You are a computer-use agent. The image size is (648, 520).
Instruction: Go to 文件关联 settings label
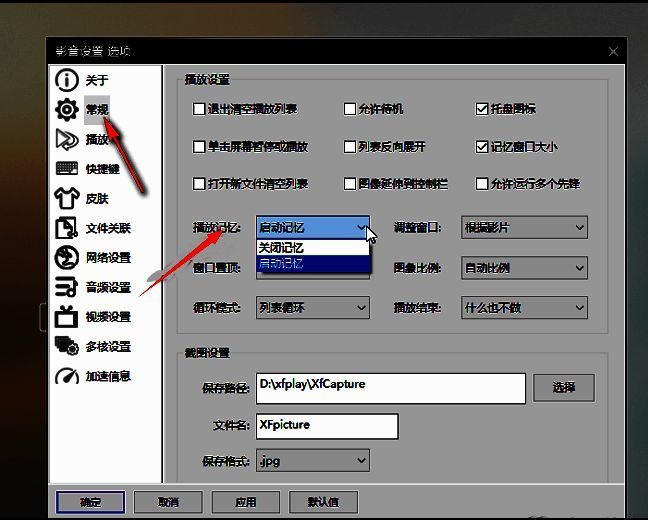[108, 228]
